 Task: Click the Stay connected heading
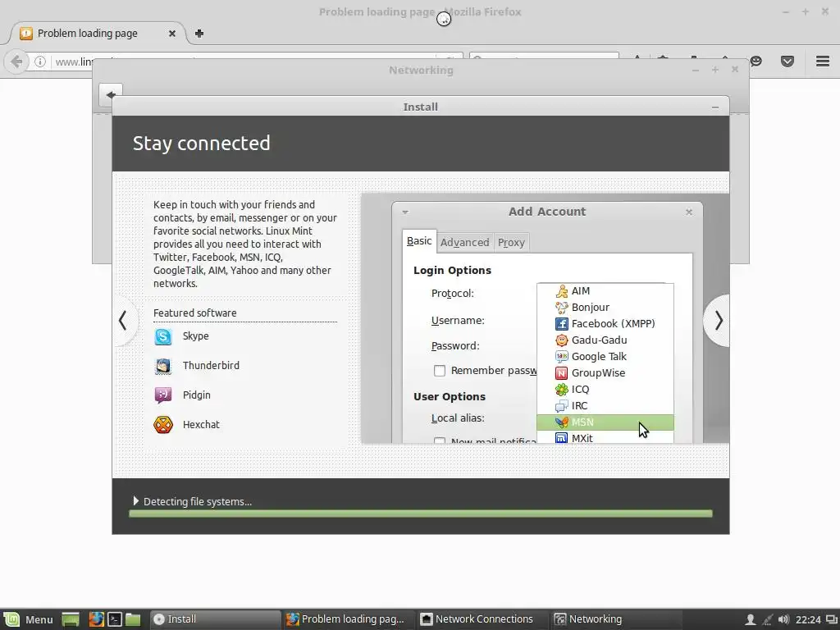coord(202,143)
